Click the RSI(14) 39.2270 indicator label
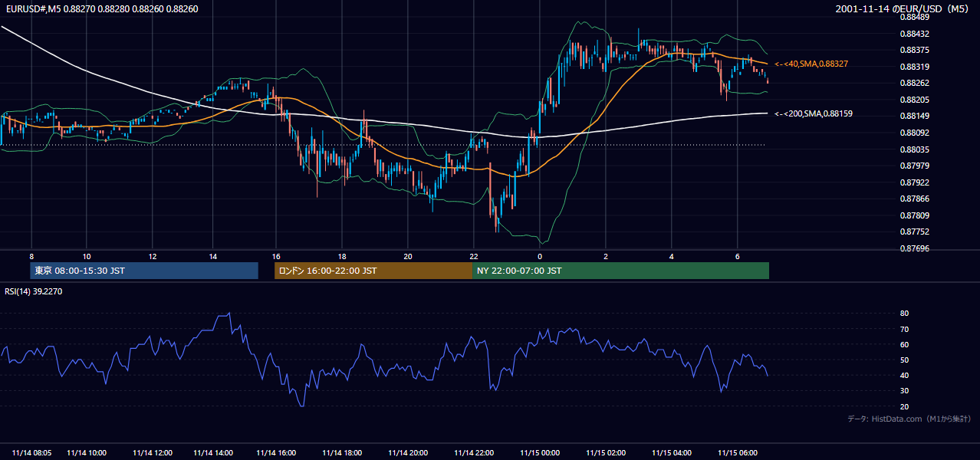 pyautogui.click(x=34, y=291)
